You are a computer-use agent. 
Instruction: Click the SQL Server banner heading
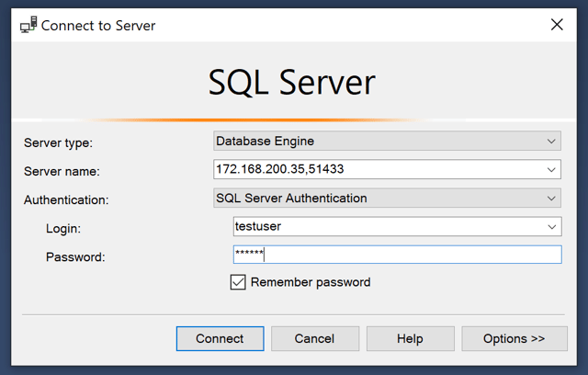[x=292, y=83]
